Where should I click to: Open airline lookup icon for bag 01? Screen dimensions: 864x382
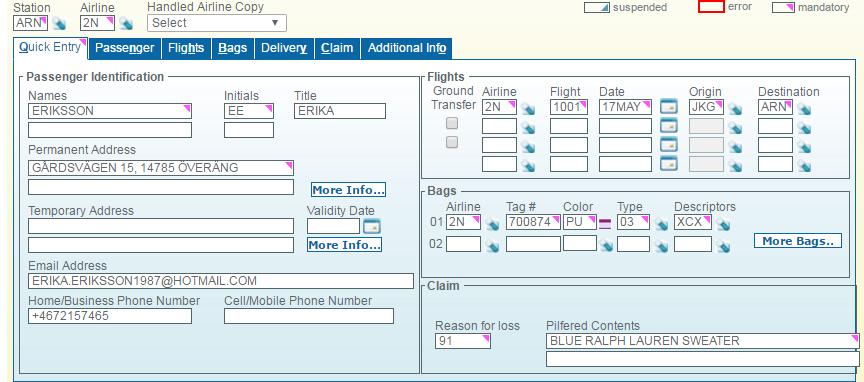(493, 224)
